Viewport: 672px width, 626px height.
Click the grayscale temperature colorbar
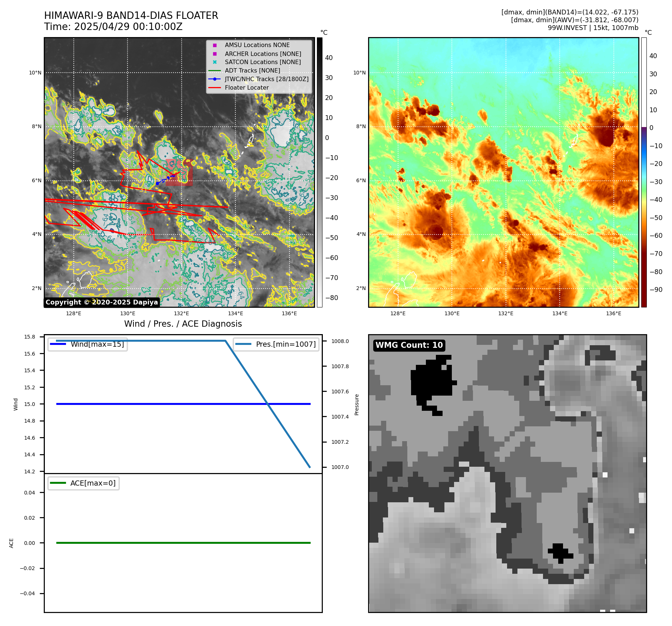pos(320,172)
